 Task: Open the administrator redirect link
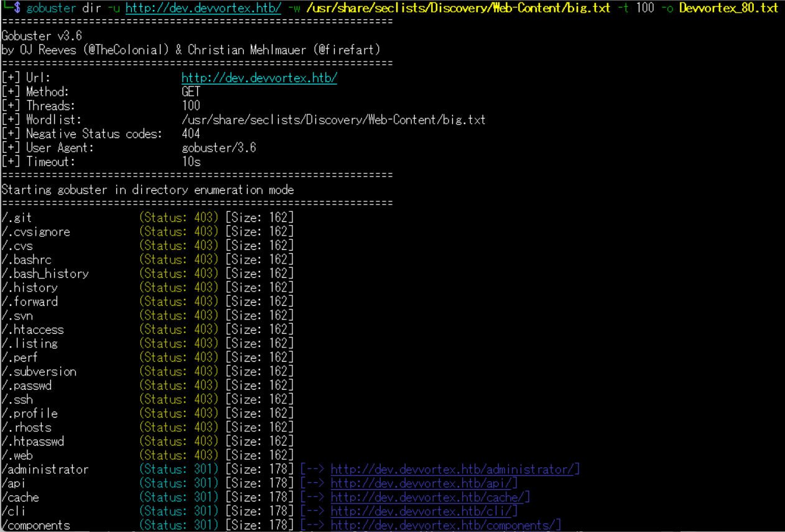pos(455,470)
